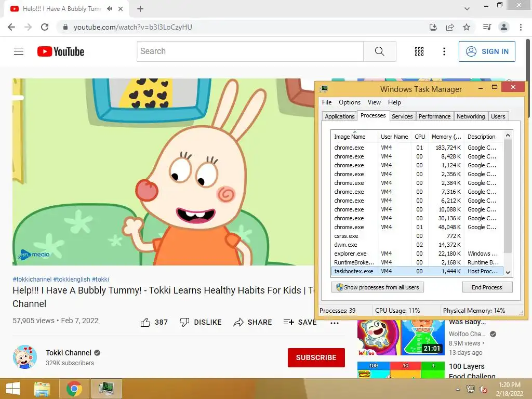Select the csrss.exe process row
The image size is (532, 399).
coord(417,236)
